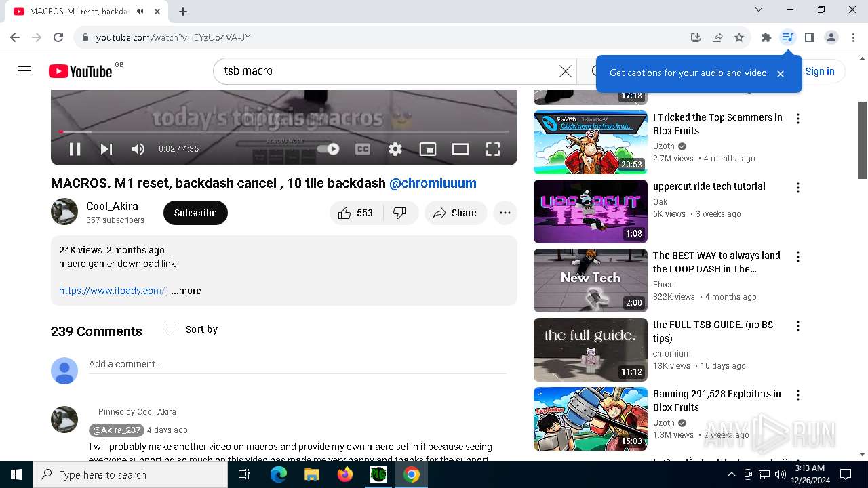
Task: Open 'Banning 291,528 Exploiters' video title
Action: tap(717, 401)
